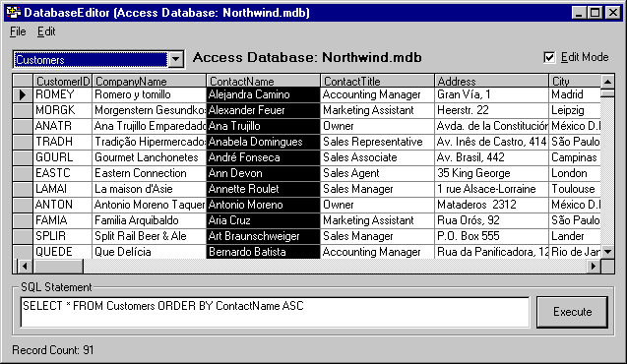The height and width of the screenshot is (364, 627).
Task: Click the city cell 'London'
Action: [x=575, y=173]
